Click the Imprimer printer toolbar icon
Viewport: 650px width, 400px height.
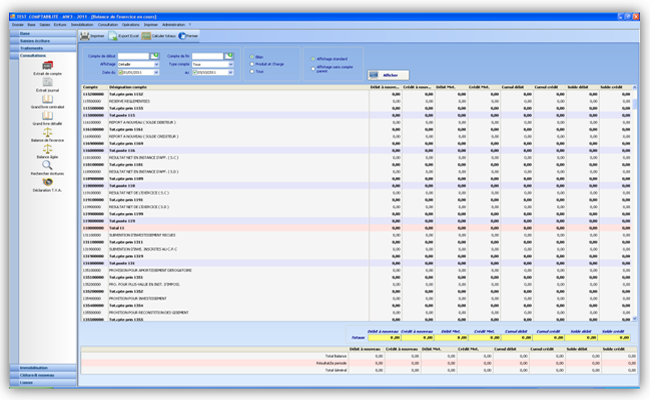85,36
